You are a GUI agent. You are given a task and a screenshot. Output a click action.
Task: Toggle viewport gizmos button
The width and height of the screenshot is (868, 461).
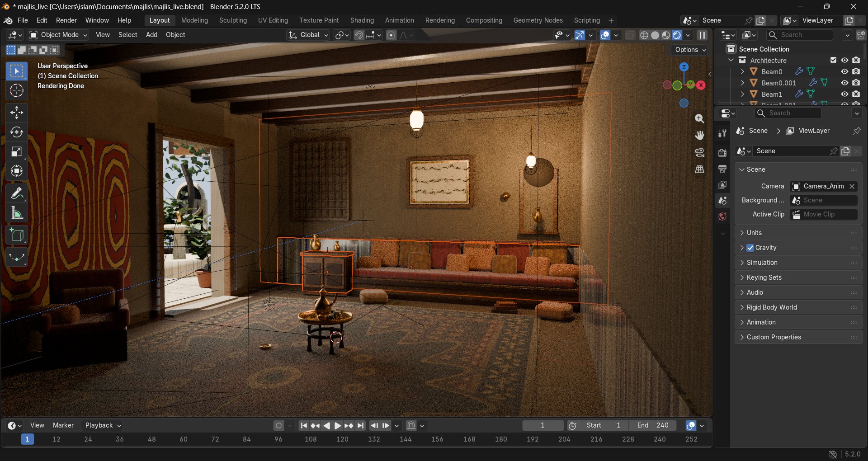pyautogui.click(x=580, y=35)
